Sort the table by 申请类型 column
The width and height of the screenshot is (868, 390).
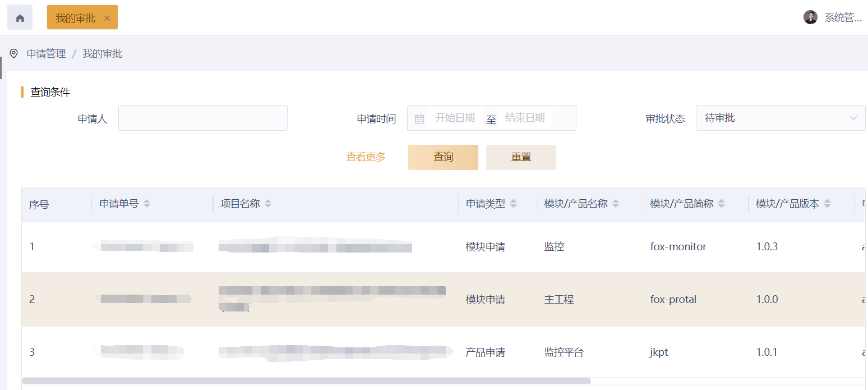point(514,203)
